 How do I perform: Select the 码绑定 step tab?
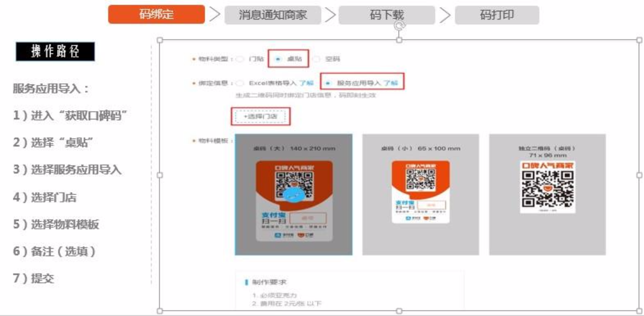pos(156,14)
